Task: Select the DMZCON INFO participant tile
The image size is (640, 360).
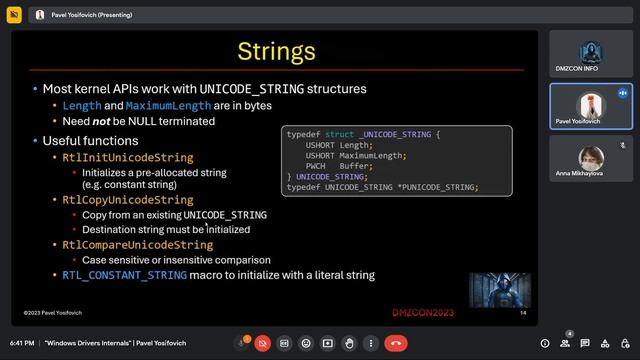Action: click(591, 53)
